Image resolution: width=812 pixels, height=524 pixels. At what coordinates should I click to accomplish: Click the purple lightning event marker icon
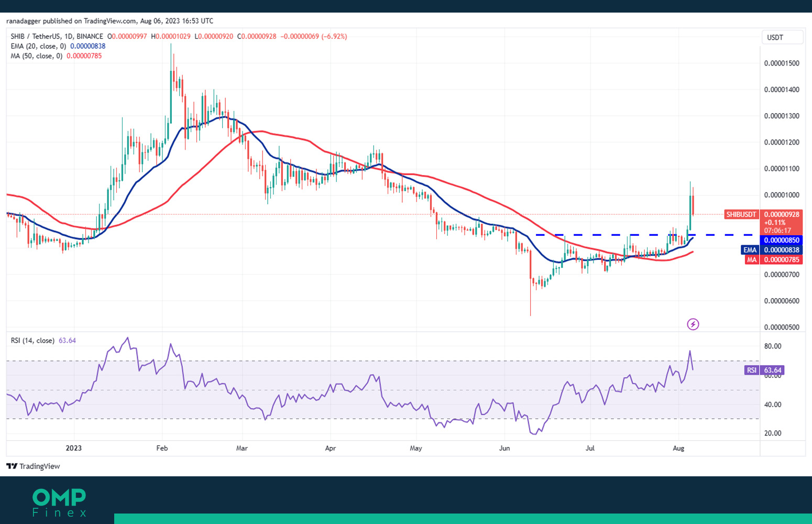point(693,324)
